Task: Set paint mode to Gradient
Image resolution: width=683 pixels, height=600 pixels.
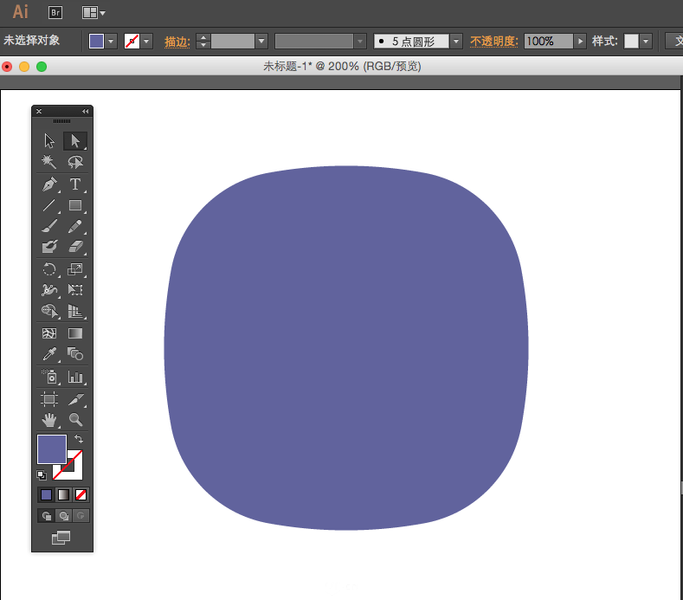Action: tap(64, 495)
